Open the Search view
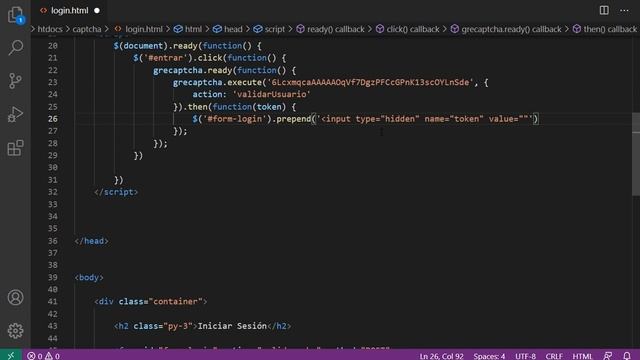 click(16, 47)
